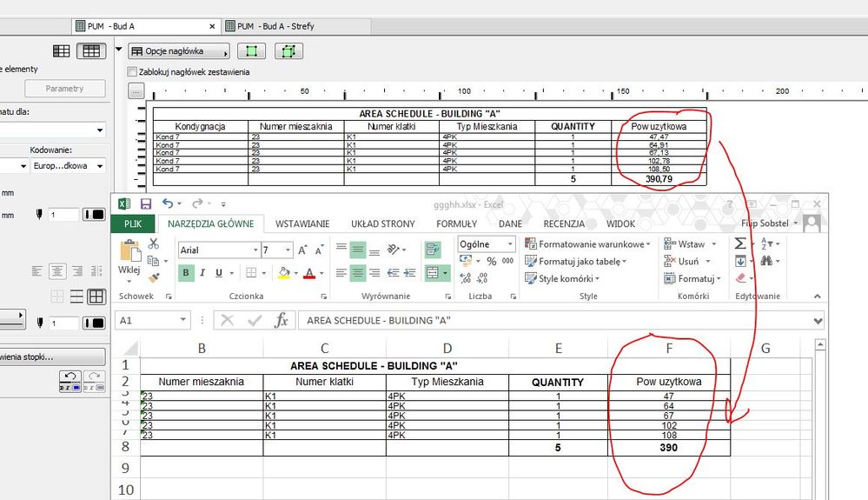The height and width of the screenshot is (500, 868).
Task: Click the Cut scissors icon in Excel
Action: click(x=153, y=243)
